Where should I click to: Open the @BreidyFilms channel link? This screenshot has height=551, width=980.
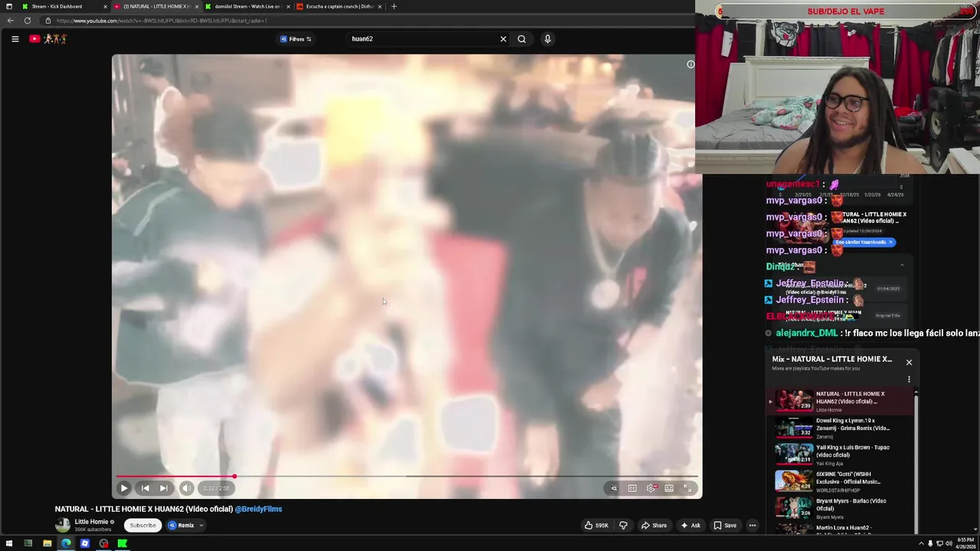pyautogui.click(x=259, y=509)
